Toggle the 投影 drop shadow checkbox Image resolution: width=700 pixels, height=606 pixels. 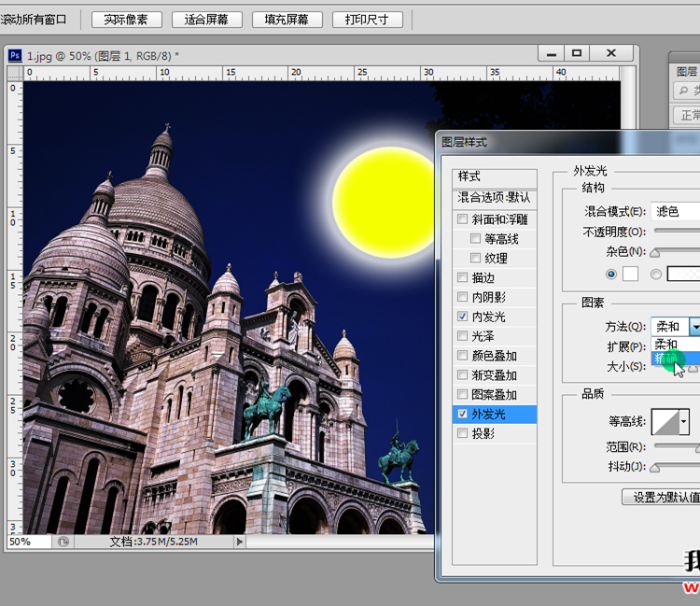click(x=463, y=434)
